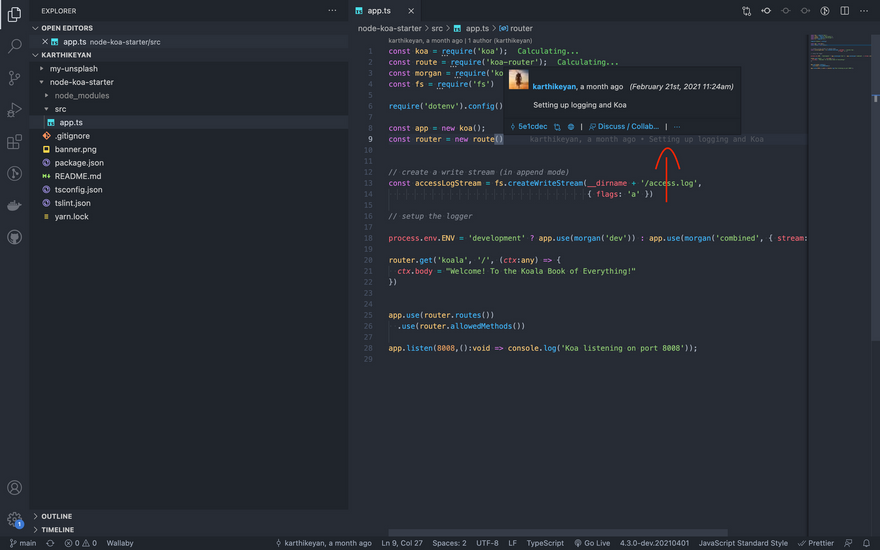Open the Docker panel icon
880x550 pixels.
pos(14,206)
